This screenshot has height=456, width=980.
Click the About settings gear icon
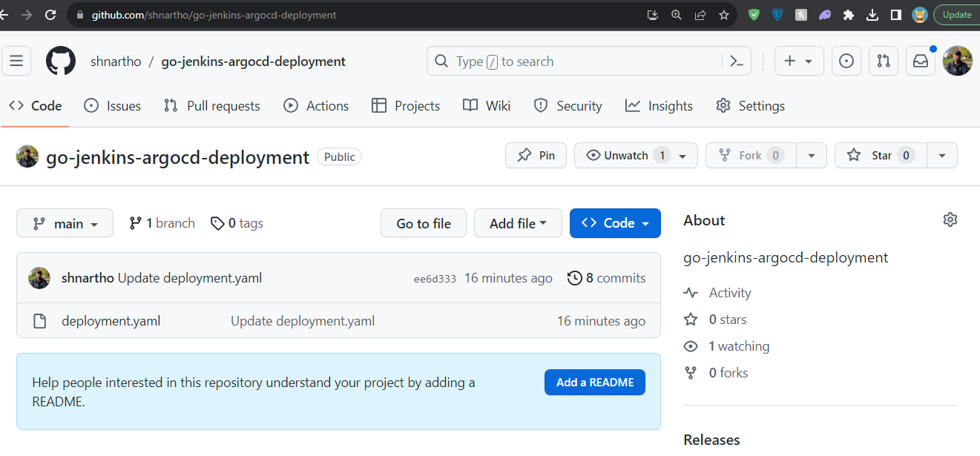(x=950, y=219)
